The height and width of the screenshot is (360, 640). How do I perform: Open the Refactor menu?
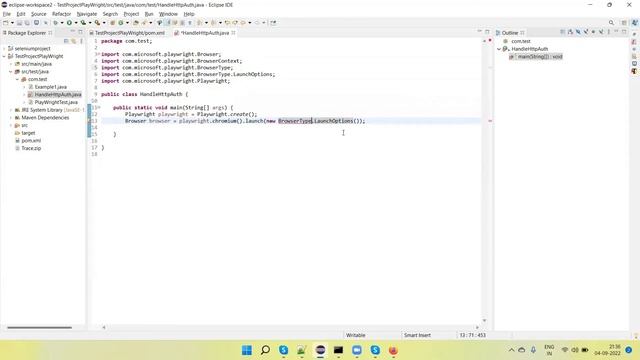pyautogui.click(x=61, y=14)
